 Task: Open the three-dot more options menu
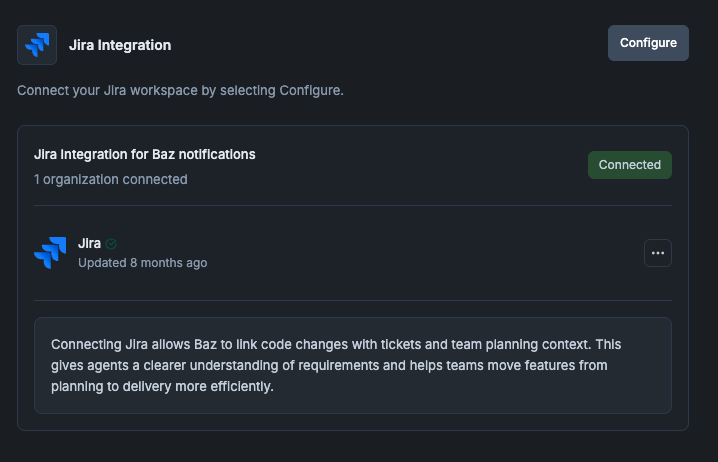[x=658, y=253]
